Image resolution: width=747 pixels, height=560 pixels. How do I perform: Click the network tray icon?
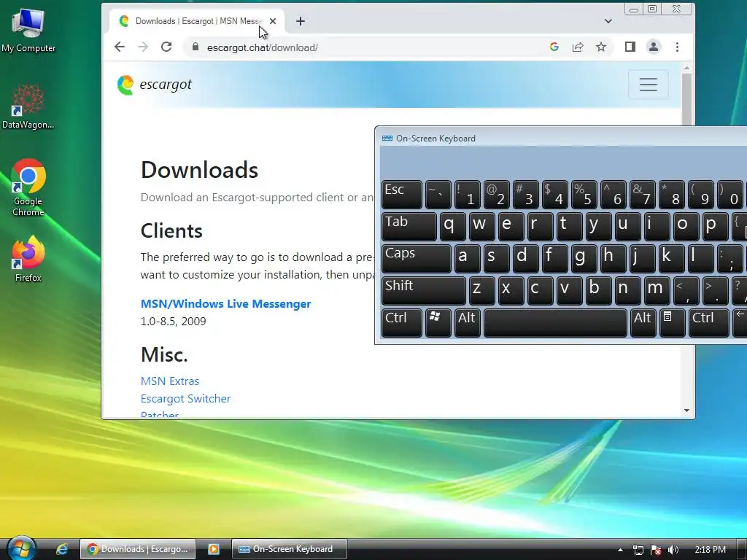pos(638,550)
